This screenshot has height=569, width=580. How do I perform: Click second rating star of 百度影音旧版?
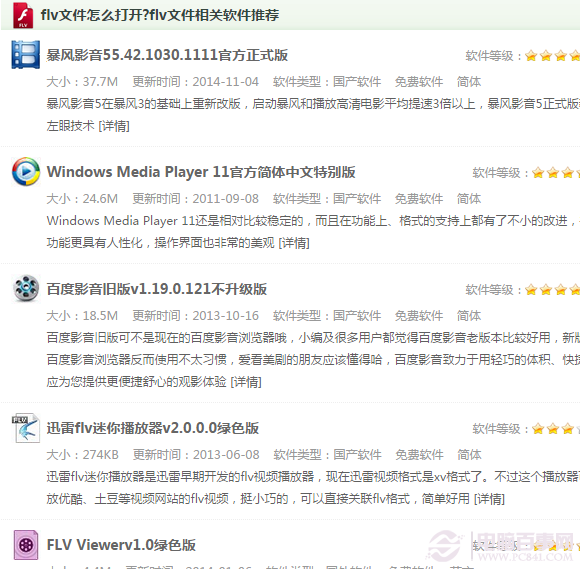(546, 290)
